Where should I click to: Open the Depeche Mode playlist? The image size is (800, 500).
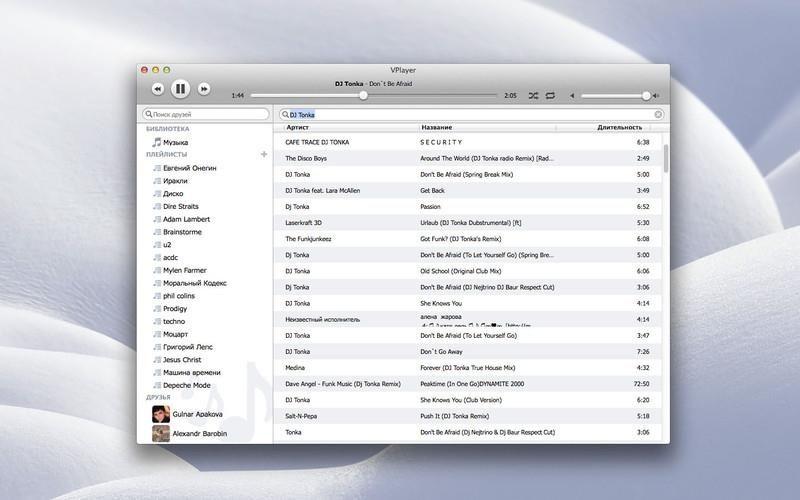pyautogui.click(x=187, y=385)
